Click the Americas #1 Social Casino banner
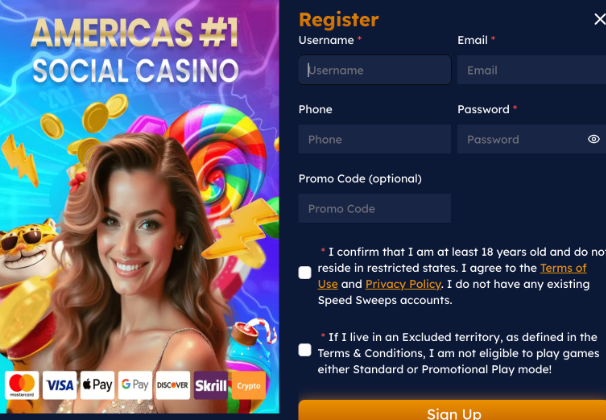606x420 pixels. pos(135,50)
